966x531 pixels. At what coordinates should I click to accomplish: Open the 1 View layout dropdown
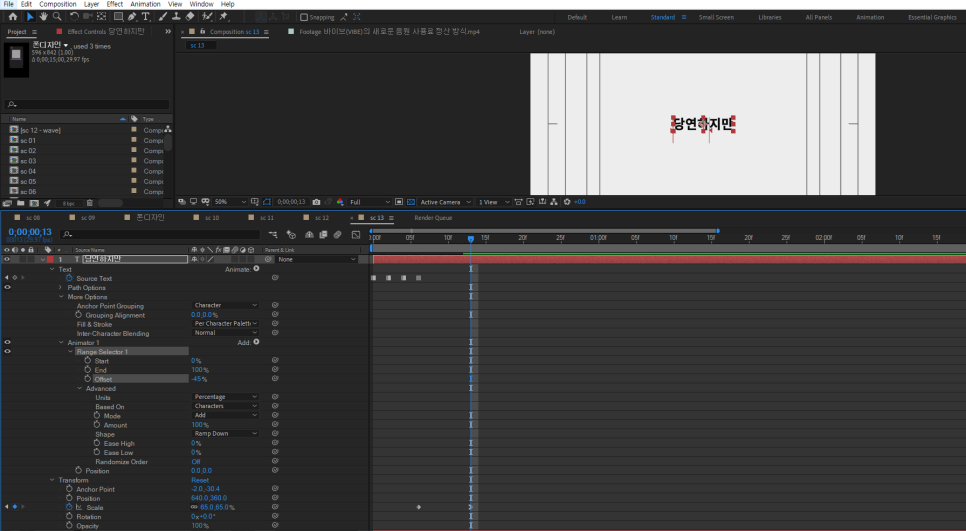point(494,202)
